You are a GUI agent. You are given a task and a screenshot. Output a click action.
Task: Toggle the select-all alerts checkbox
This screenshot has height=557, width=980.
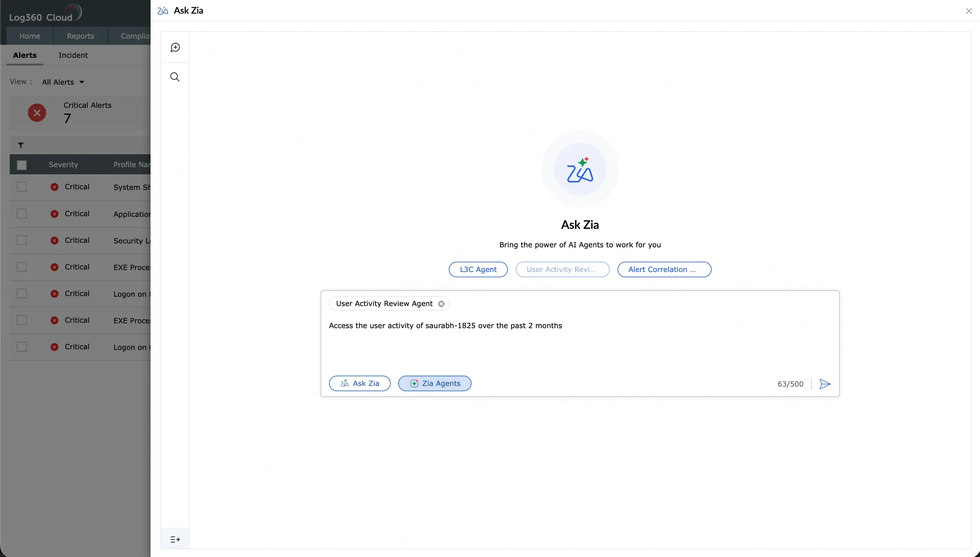coord(22,165)
